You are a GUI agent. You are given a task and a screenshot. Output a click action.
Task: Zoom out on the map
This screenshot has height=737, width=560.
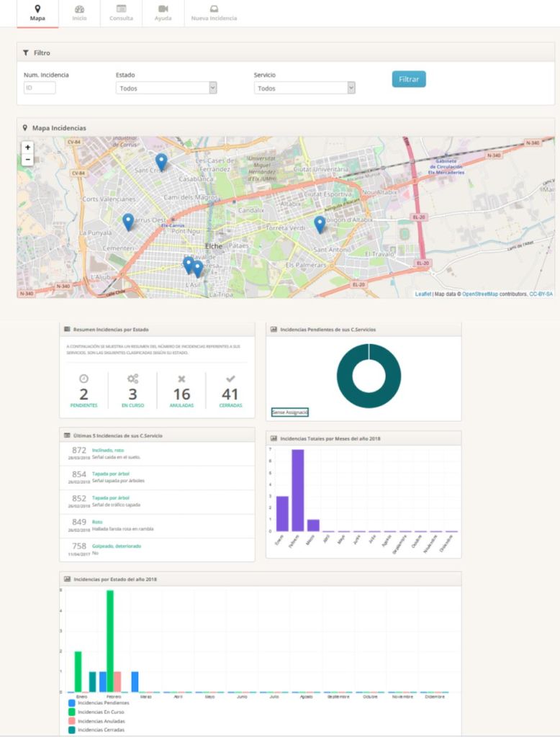coord(28,160)
